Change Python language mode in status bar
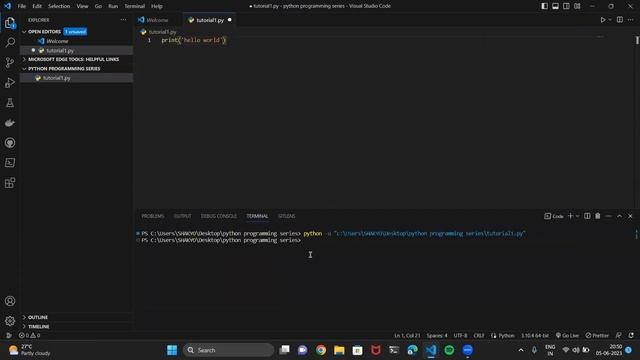The height and width of the screenshot is (360, 640). pos(506,335)
